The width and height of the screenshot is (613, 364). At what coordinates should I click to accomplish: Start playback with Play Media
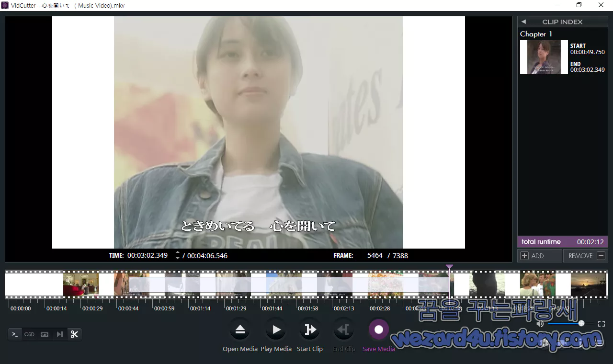click(276, 330)
